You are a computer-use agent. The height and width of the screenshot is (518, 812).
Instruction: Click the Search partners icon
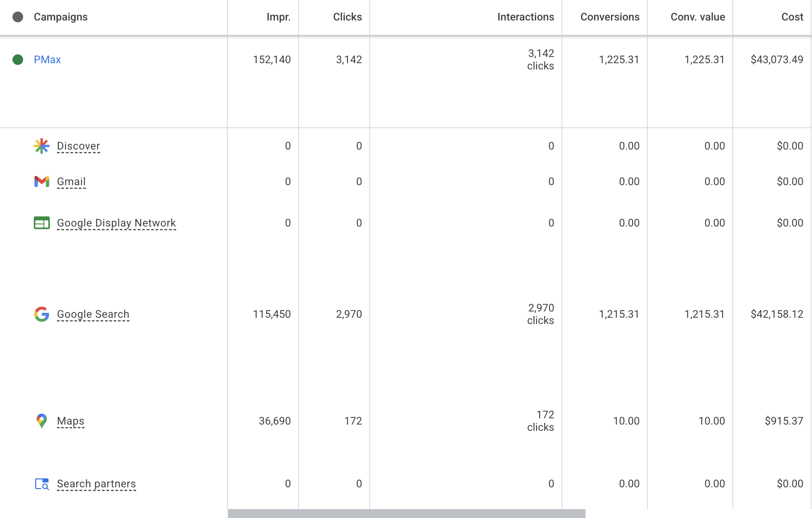coord(41,484)
